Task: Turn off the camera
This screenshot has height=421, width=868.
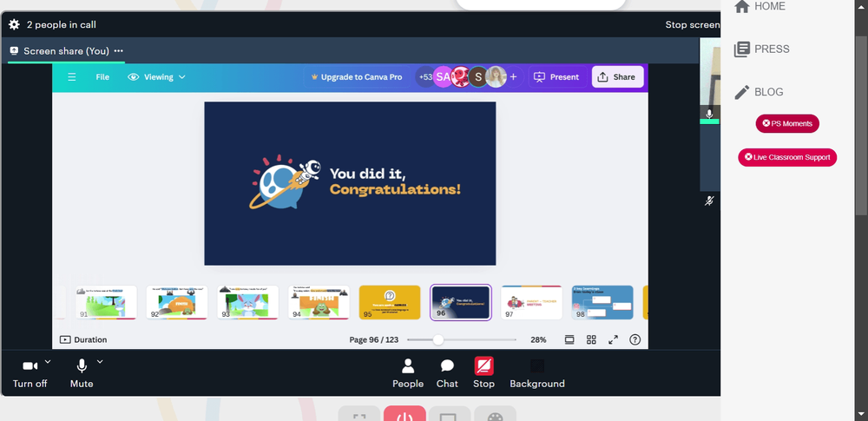Action: pyautogui.click(x=30, y=374)
